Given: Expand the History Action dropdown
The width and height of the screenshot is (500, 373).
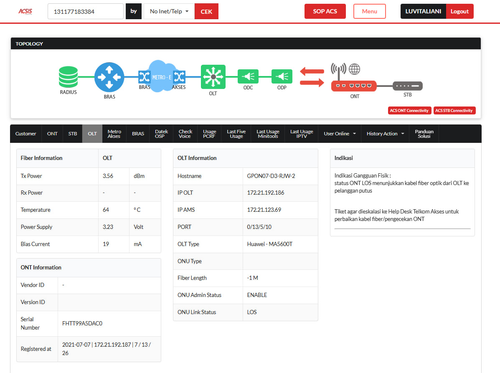Looking at the screenshot, I should coord(385,134).
